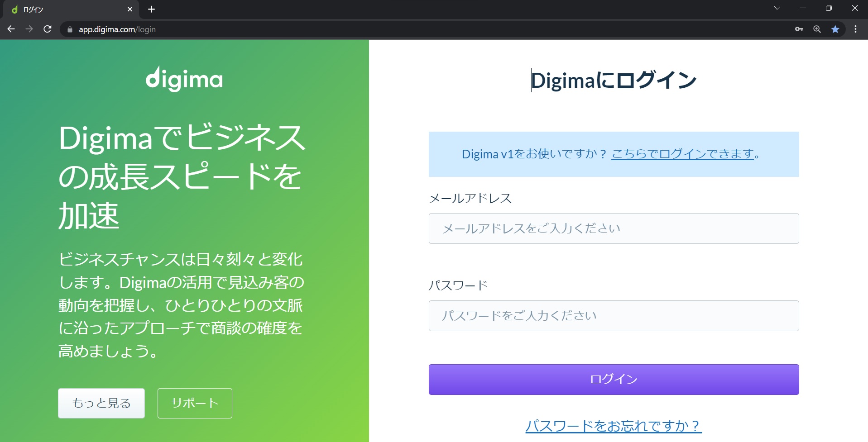Click the zoom magnifier icon in address bar
868x442 pixels.
tap(817, 29)
